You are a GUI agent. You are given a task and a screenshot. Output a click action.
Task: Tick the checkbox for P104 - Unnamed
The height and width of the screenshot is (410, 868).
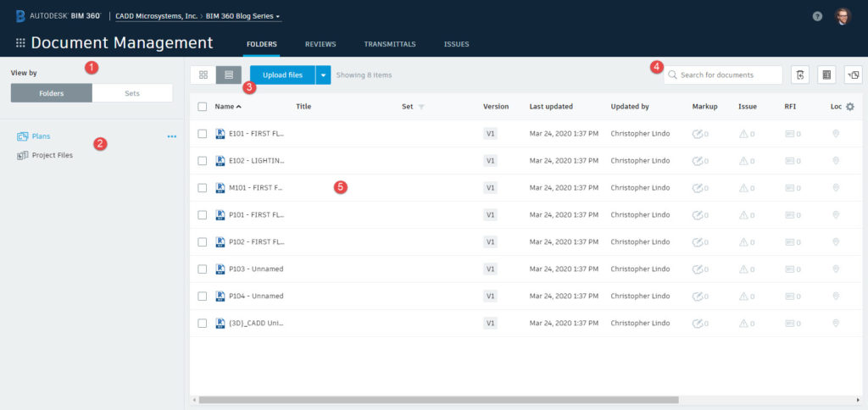click(203, 296)
